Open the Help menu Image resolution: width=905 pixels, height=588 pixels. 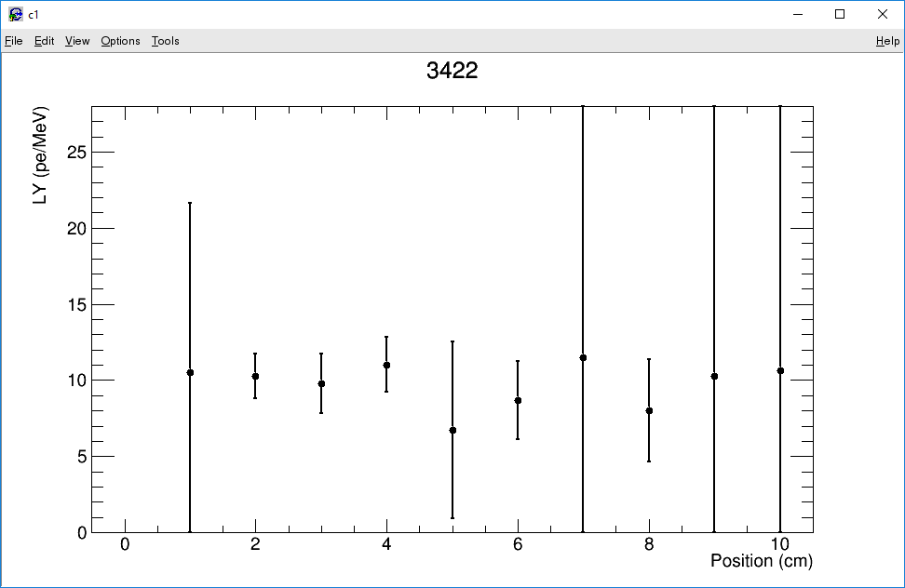[887, 41]
